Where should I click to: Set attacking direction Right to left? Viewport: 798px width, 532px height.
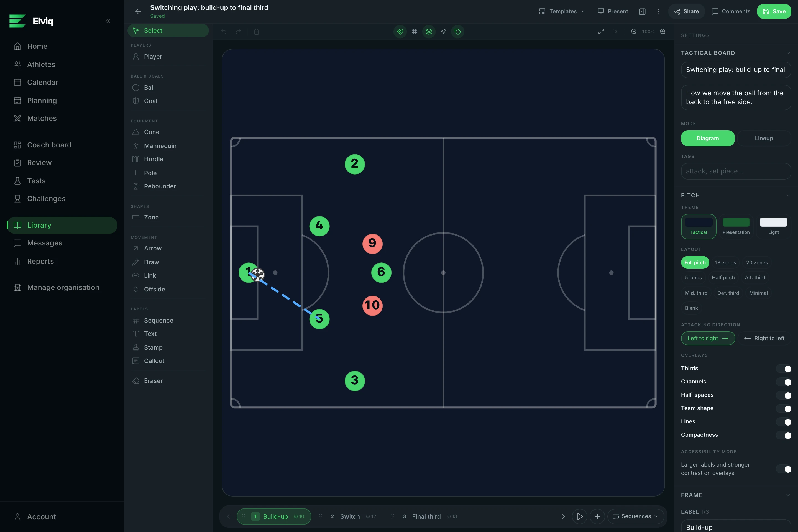(764, 338)
